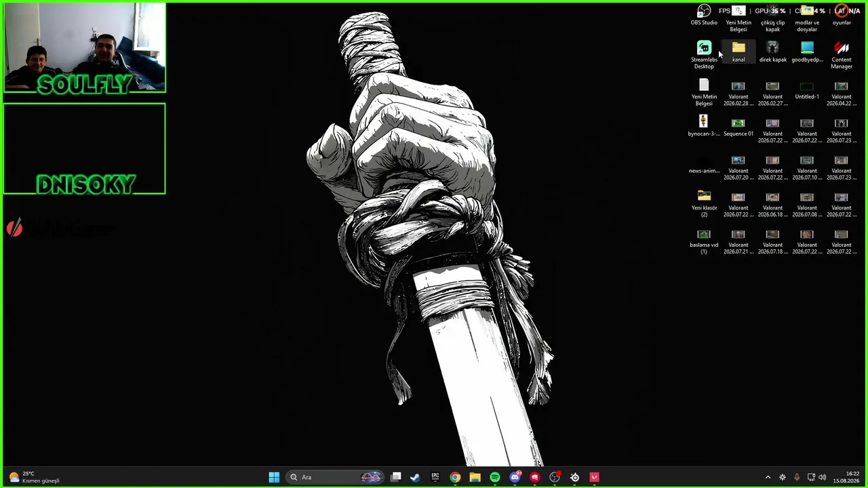Select the news-anim desktop file

(704, 163)
